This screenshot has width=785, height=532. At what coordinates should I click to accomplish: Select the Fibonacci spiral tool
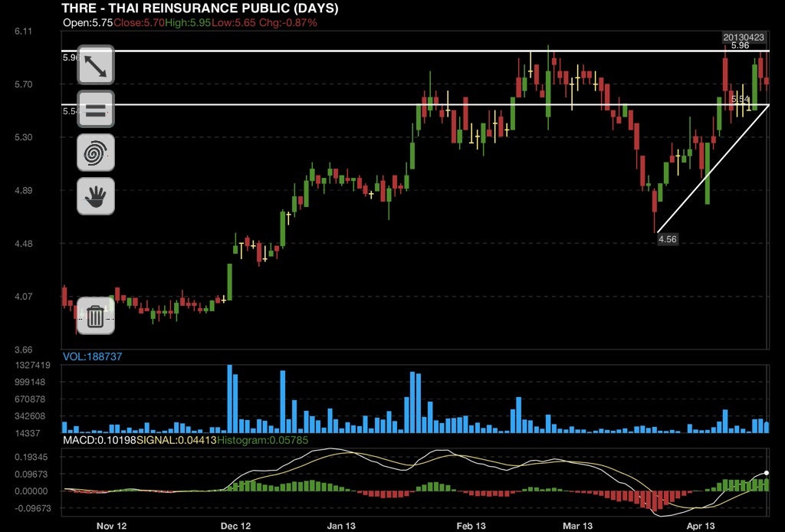point(95,153)
